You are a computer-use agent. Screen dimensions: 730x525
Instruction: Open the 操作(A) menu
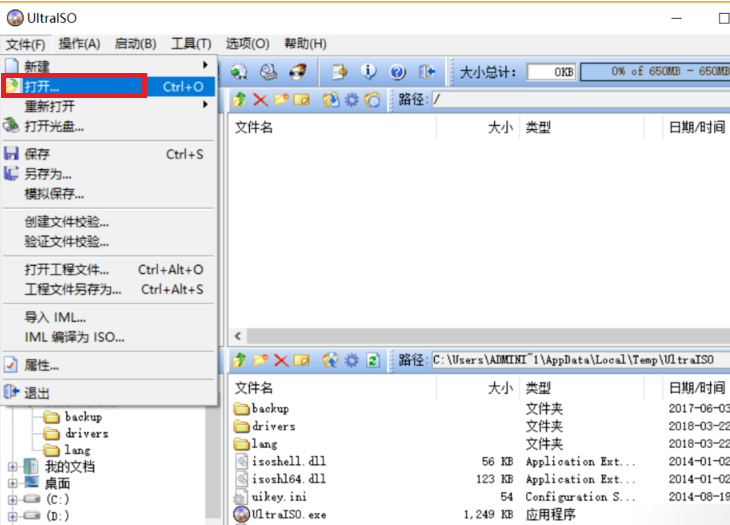click(79, 44)
